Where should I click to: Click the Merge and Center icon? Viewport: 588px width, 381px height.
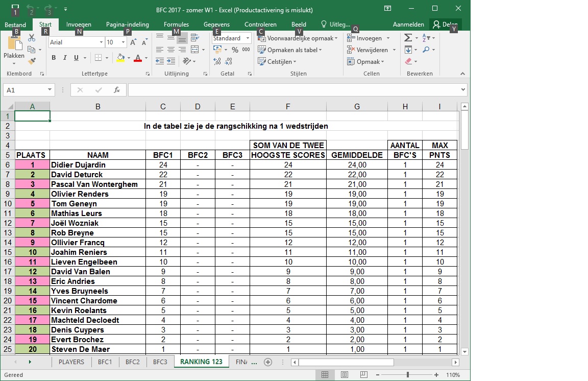[x=194, y=50]
